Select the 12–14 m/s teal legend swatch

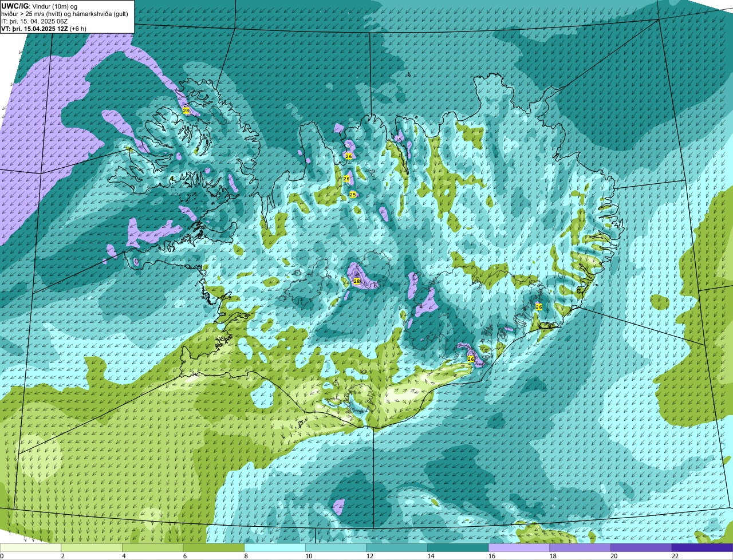pos(397,548)
